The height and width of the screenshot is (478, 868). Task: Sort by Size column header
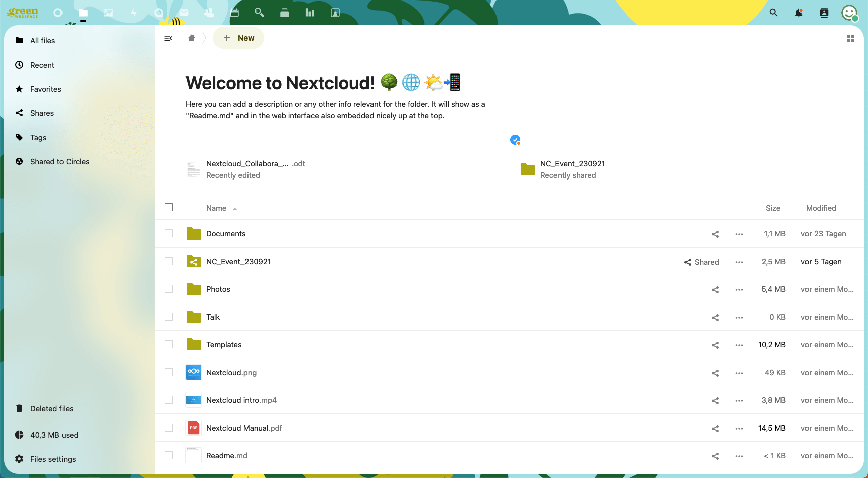click(773, 208)
